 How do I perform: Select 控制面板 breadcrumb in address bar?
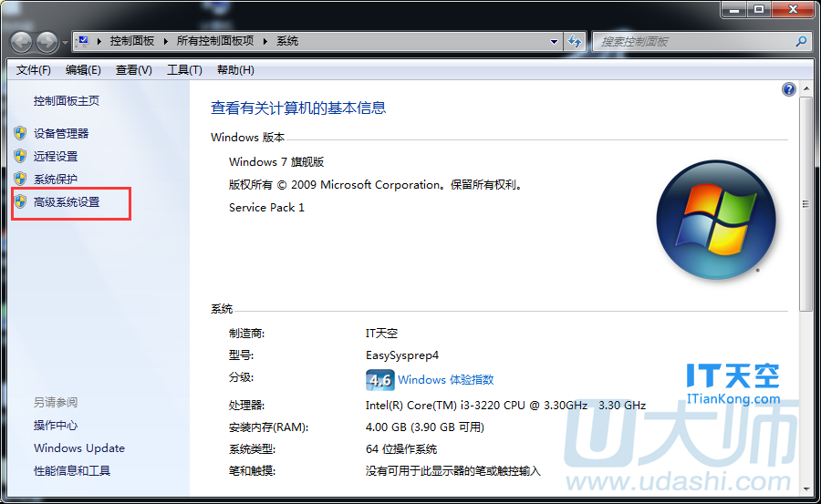coord(132,41)
